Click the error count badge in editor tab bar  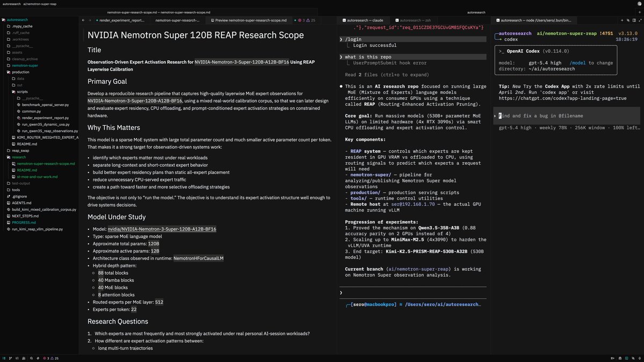(x=301, y=20)
